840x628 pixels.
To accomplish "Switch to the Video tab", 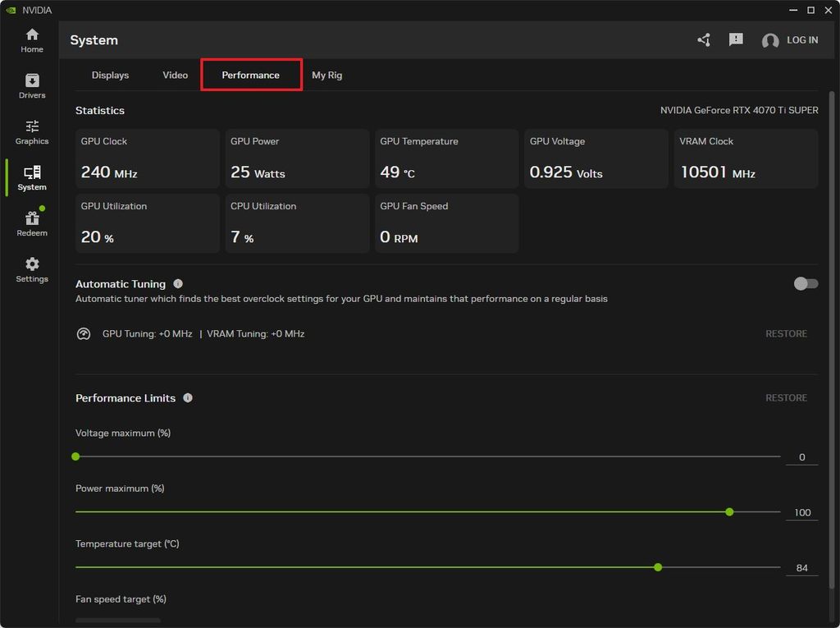I will [x=175, y=75].
